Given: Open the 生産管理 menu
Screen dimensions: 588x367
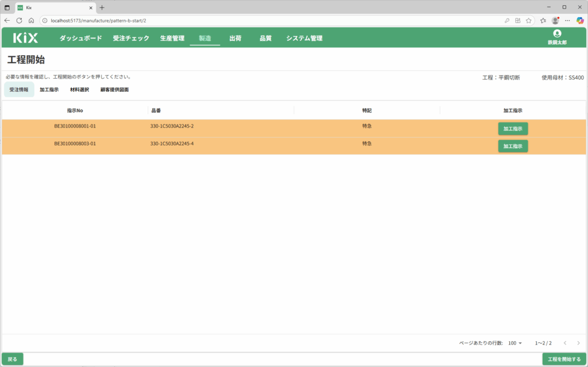Looking at the screenshot, I should click(x=172, y=38).
